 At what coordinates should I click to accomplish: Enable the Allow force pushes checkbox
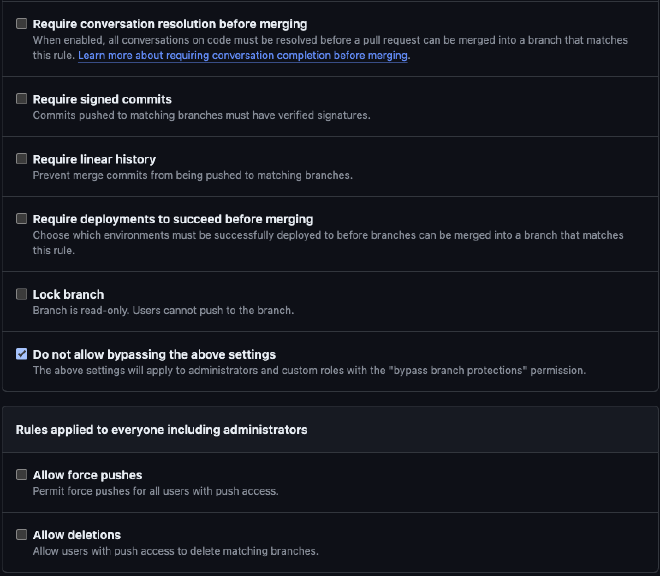point(21,475)
